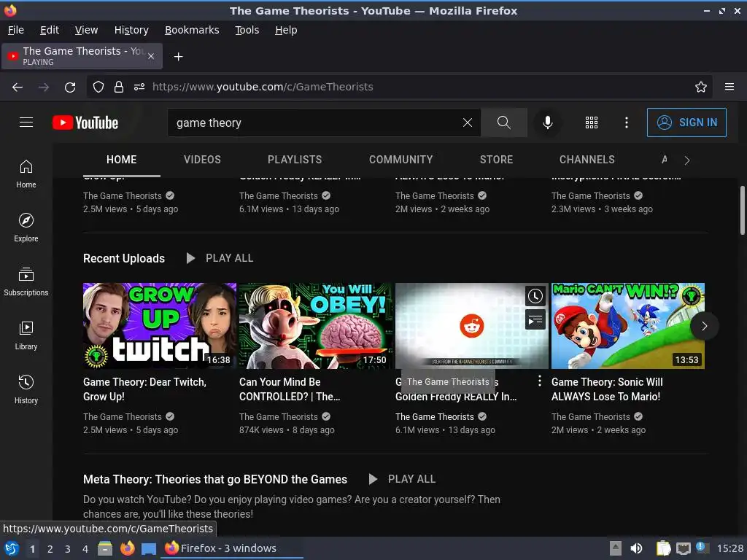Open the Edit menu
Screen dimensions: 747x560
pos(50,30)
